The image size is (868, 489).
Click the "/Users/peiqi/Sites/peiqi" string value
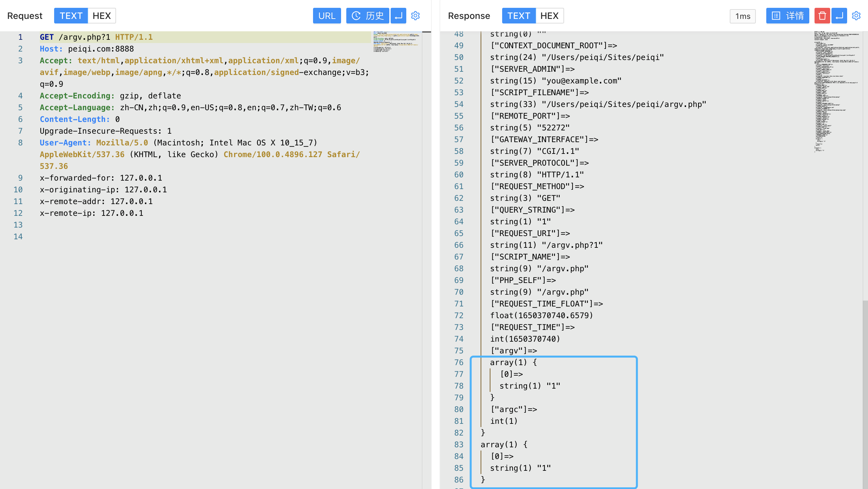pyautogui.click(x=603, y=57)
